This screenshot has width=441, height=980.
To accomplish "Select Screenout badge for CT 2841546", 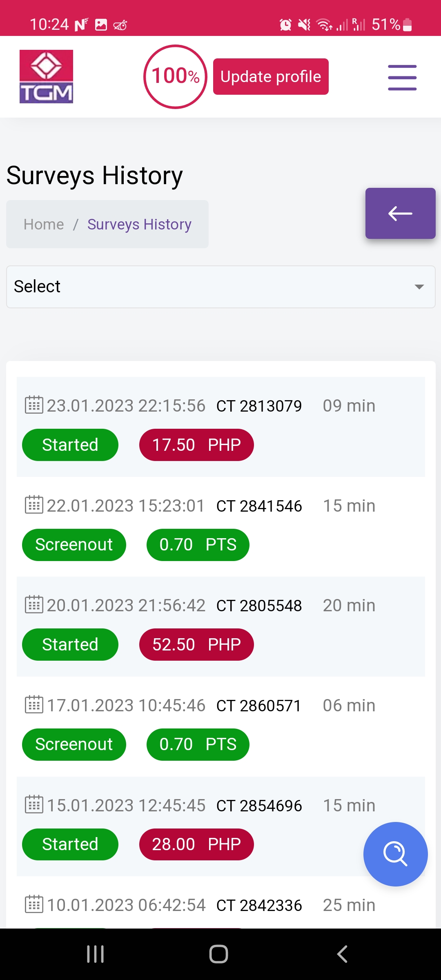I will click(74, 545).
